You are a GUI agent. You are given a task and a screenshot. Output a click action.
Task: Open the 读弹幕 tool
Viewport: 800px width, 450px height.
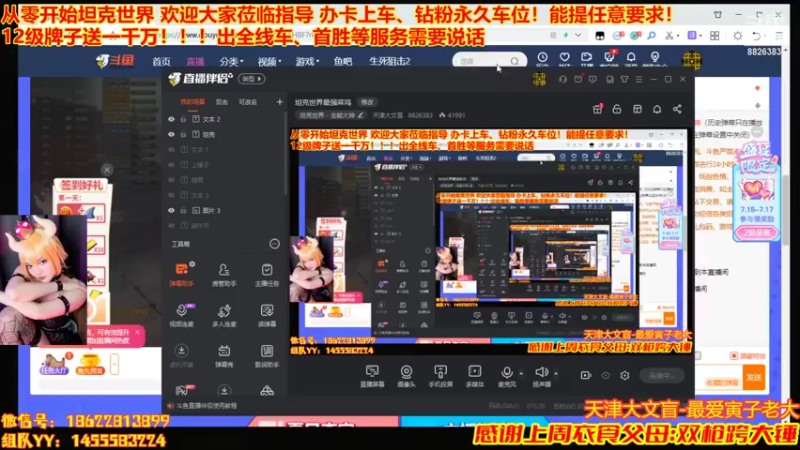[x=267, y=315]
